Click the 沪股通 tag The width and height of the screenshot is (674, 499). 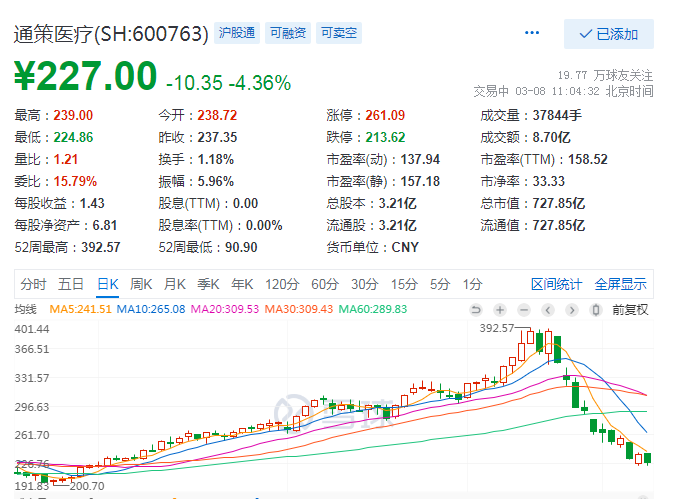(237, 33)
